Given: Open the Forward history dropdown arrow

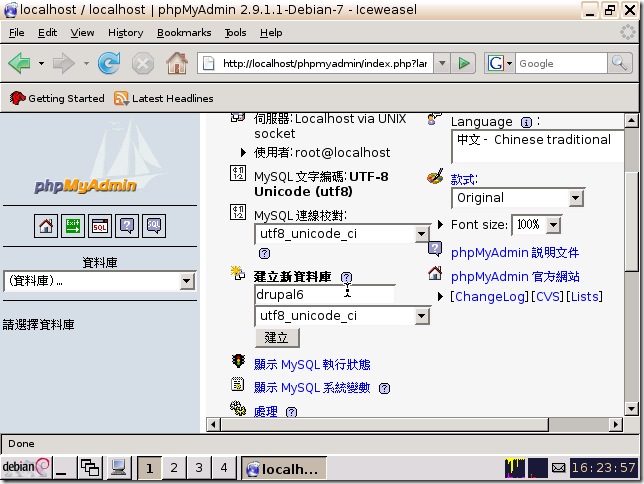Looking at the screenshot, I should click(86, 64).
